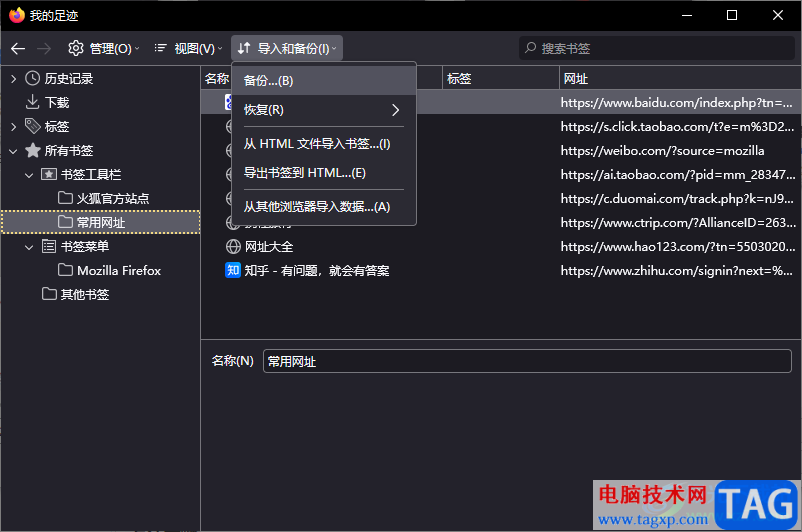802x532 pixels.
Task: Click the c.duomai.com URL cell
Action: click(x=677, y=198)
